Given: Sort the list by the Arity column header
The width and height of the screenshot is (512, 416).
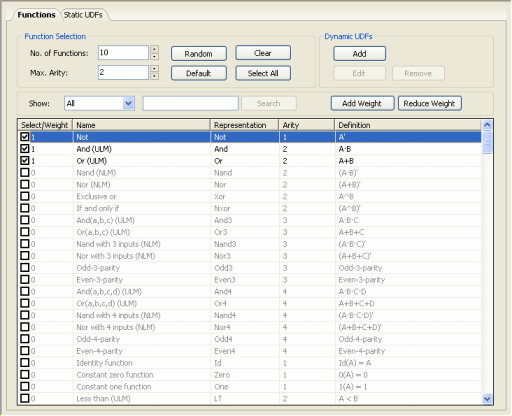Looking at the screenshot, I should (x=307, y=125).
